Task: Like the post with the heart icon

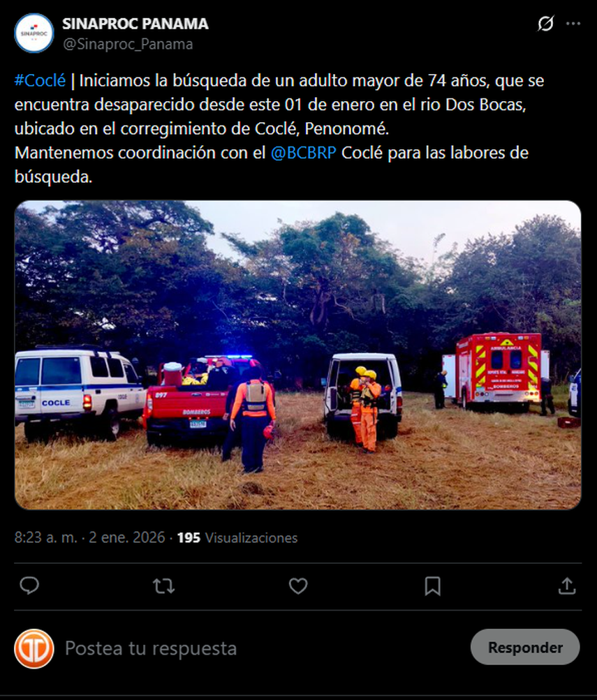Action: coord(298,586)
